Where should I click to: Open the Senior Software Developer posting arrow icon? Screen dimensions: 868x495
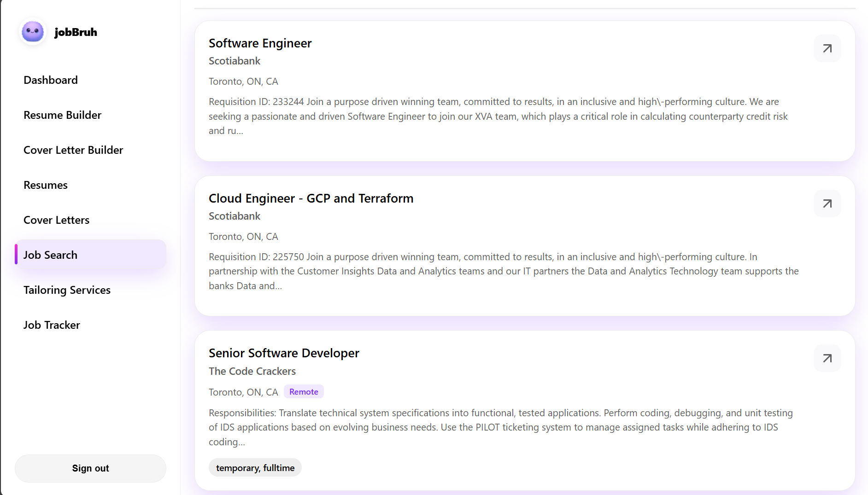827,358
